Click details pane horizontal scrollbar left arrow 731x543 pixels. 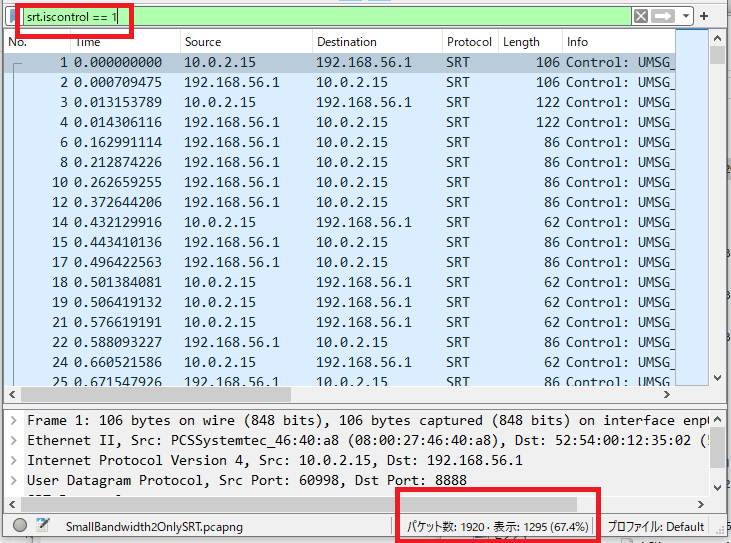coord(12,504)
